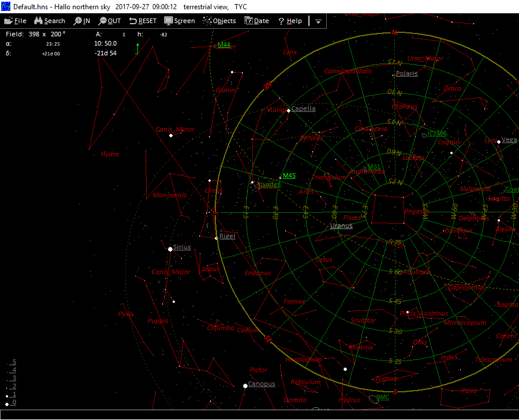This screenshot has height=420, width=519.
Task: Click the Hyades cluster label
Action: 270,184
